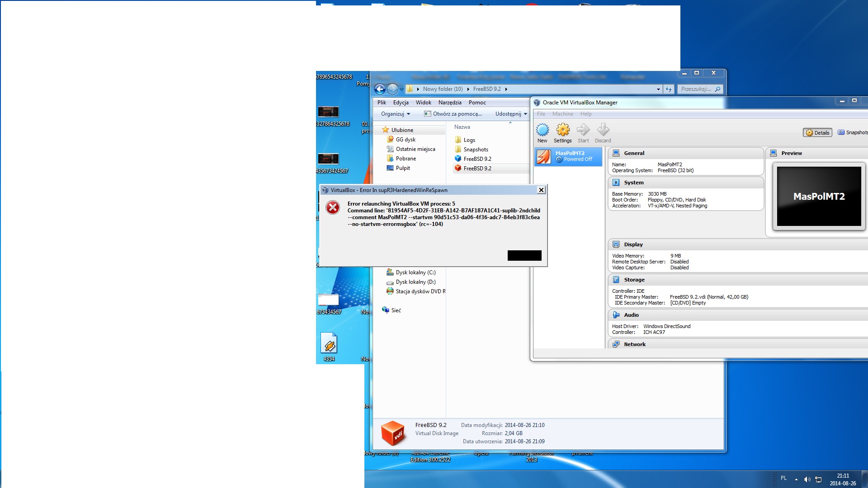Click the large vdi icon in details pane
Image resolution: width=868 pixels, height=488 pixels.
[393, 433]
